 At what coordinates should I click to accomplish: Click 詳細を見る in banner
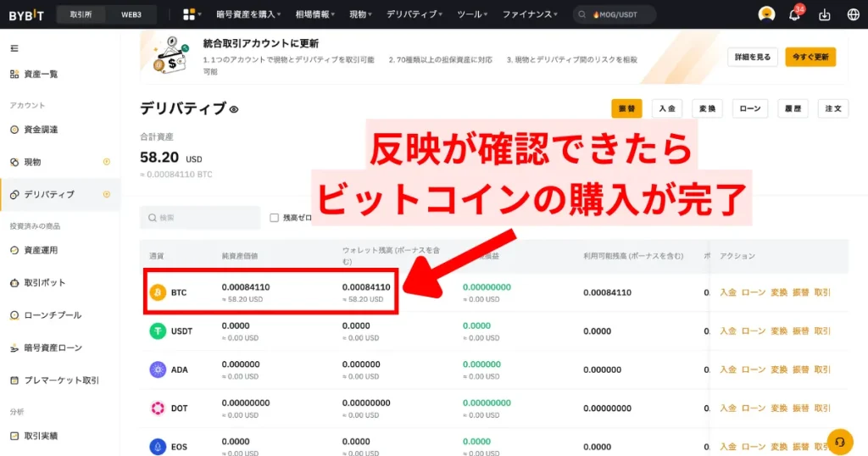753,57
